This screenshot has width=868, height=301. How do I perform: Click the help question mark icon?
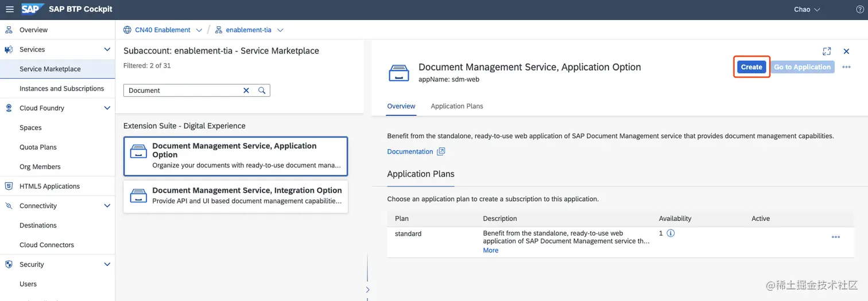[x=859, y=10]
